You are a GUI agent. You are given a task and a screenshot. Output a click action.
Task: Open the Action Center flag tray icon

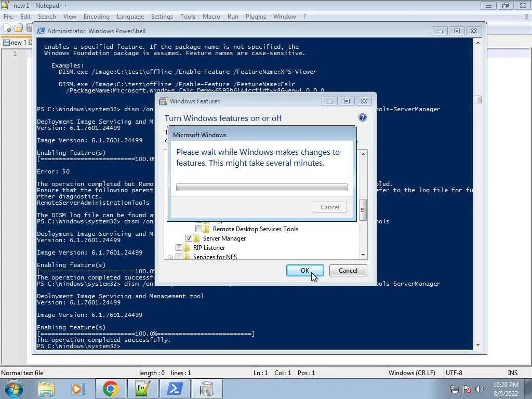tap(467, 390)
